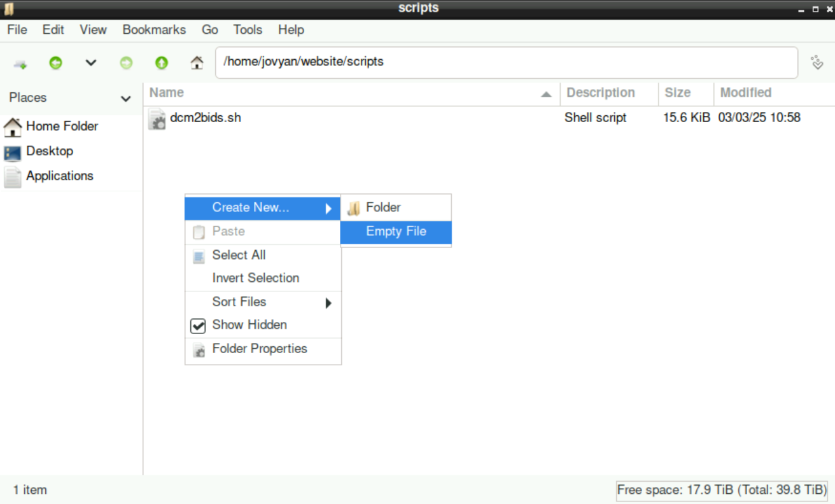Select the dcm2bids.sh file name
The height and width of the screenshot is (504, 835).
(x=206, y=118)
